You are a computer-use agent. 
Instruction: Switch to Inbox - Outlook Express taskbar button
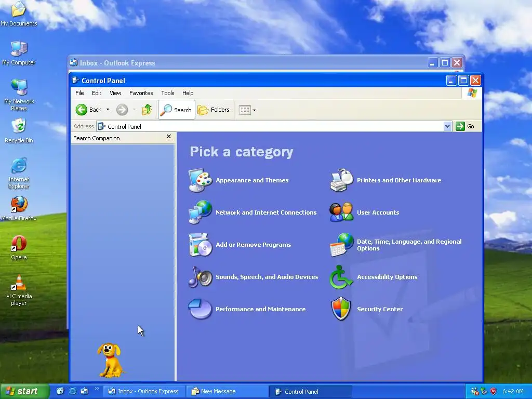pos(144,391)
